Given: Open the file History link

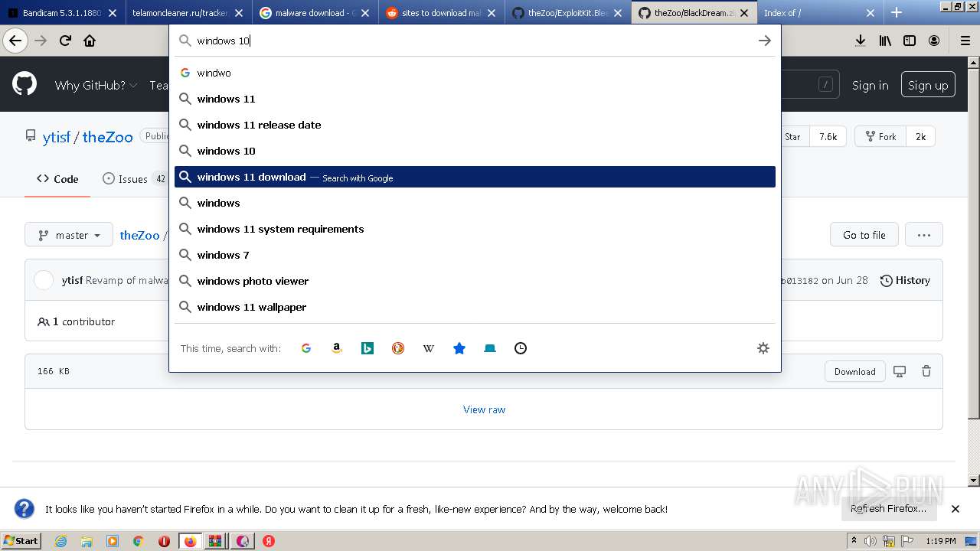Looking at the screenshot, I should (906, 280).
